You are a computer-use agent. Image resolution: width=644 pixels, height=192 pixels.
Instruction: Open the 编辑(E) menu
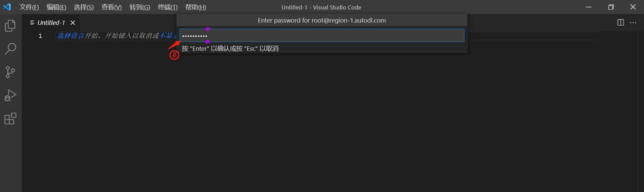coord(56,7)
